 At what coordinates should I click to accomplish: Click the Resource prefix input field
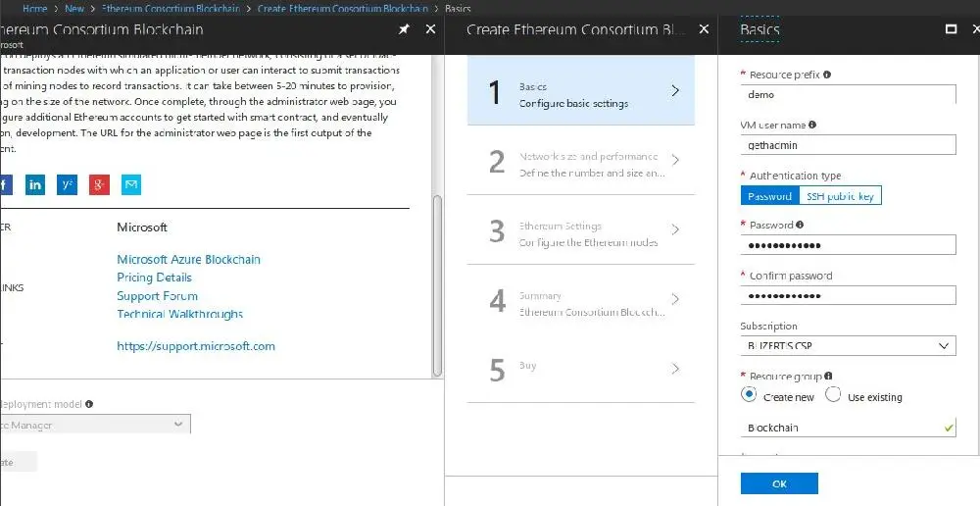tap(848, 95)
